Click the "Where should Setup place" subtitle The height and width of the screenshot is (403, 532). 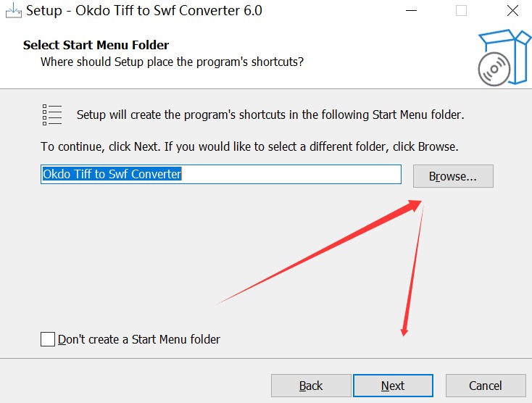tap(172, 62)
